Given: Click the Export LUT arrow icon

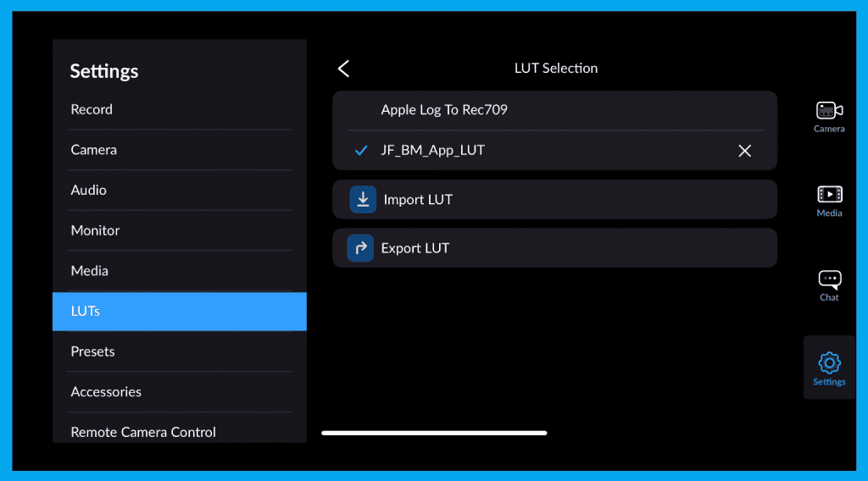Looking at the screenshot, I should [361, 248].
